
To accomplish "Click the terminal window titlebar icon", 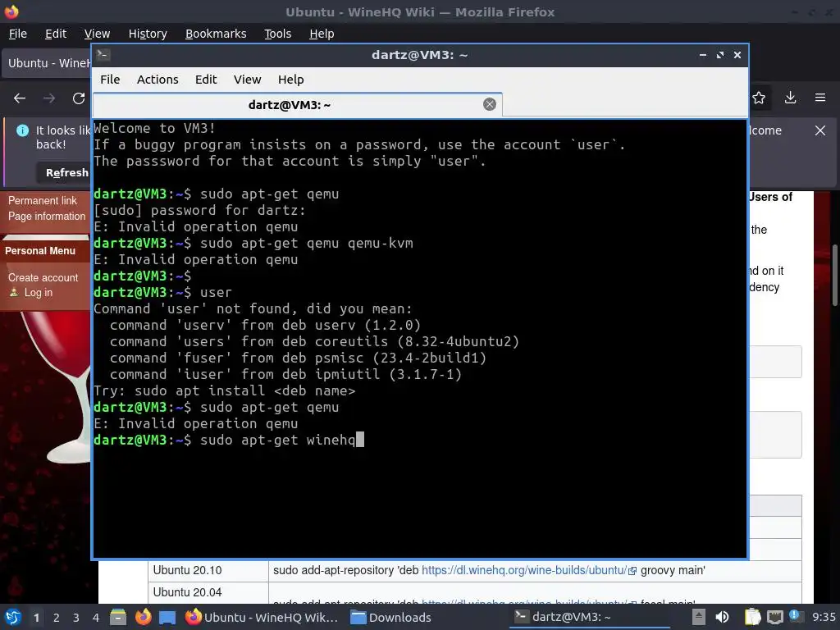I will [x=103, y=55].
